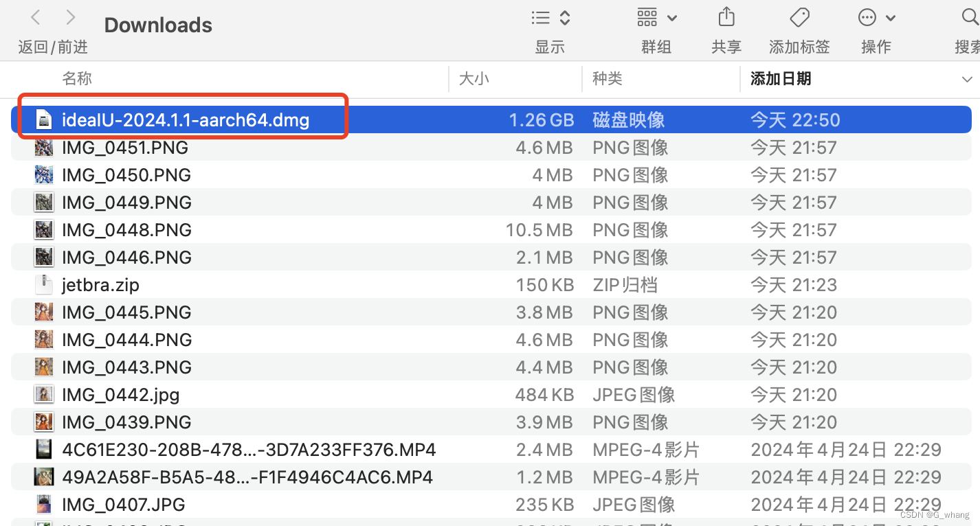Click the 150 KB size of jetbra.zip
The width and height of the screenshot is (980, 526).
(545, 285)
